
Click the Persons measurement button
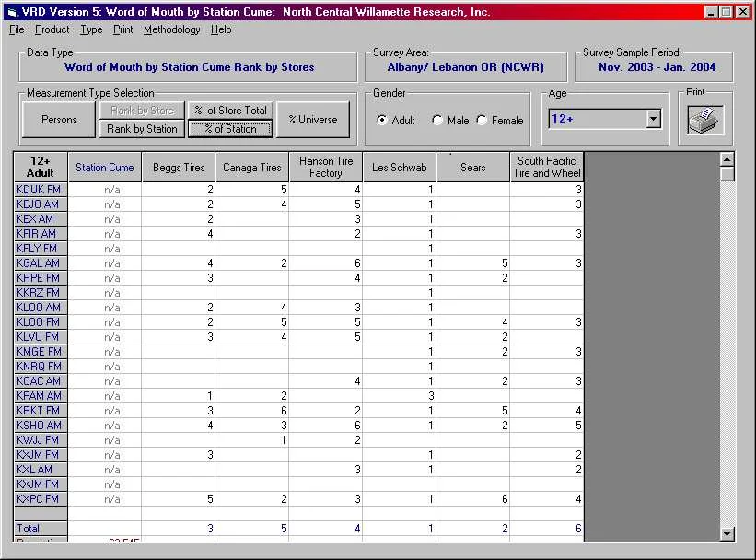click(59, 120)
